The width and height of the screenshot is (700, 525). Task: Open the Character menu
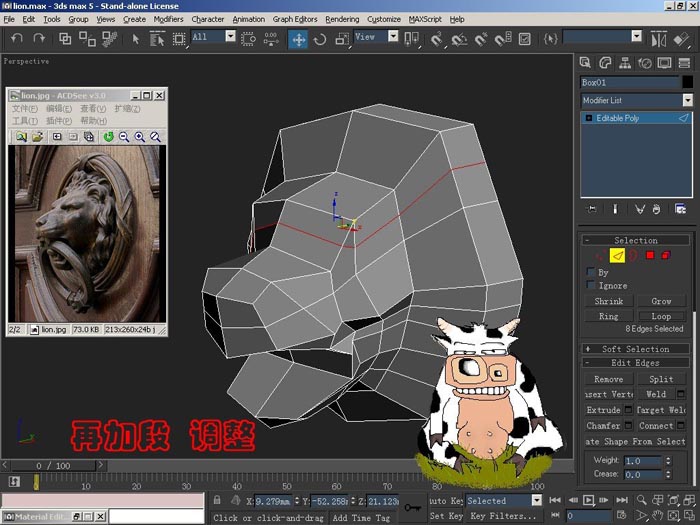[208, 19]
